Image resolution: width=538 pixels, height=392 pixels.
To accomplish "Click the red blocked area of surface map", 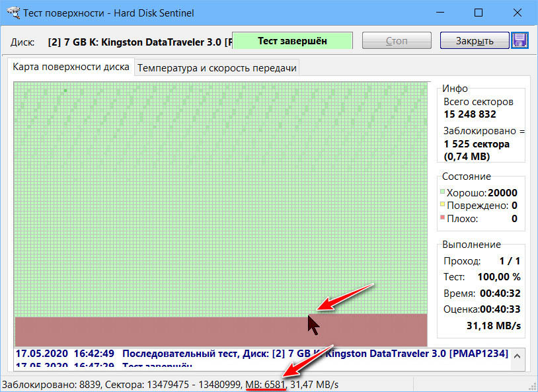I will 221,331.
